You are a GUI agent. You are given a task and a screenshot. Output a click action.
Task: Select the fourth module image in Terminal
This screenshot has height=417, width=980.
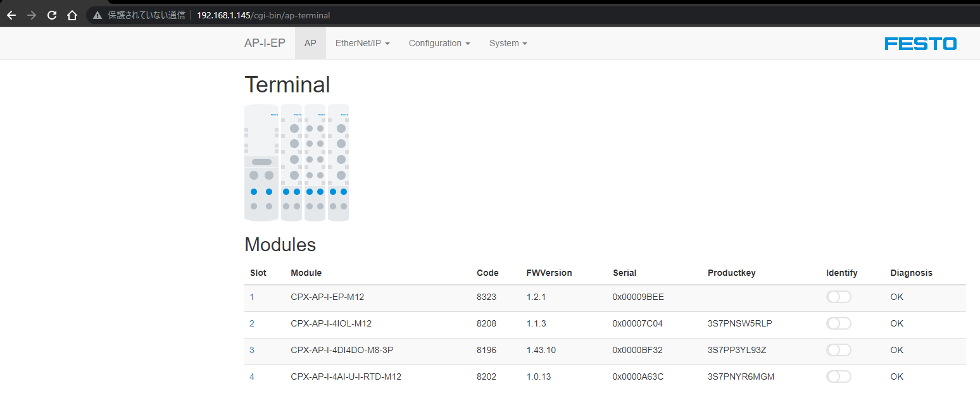coord(338,163)
